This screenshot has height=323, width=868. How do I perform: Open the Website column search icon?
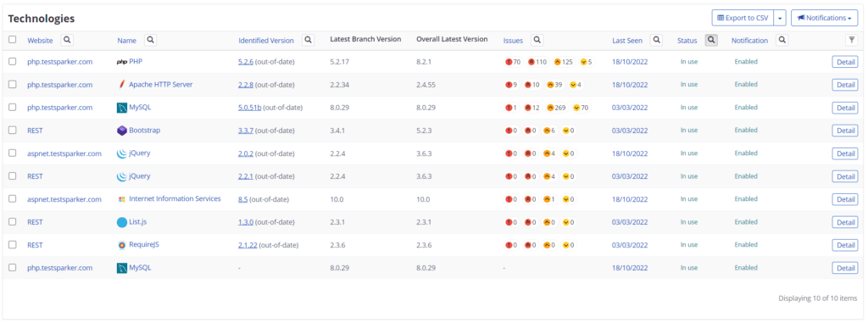pos(67,40)
